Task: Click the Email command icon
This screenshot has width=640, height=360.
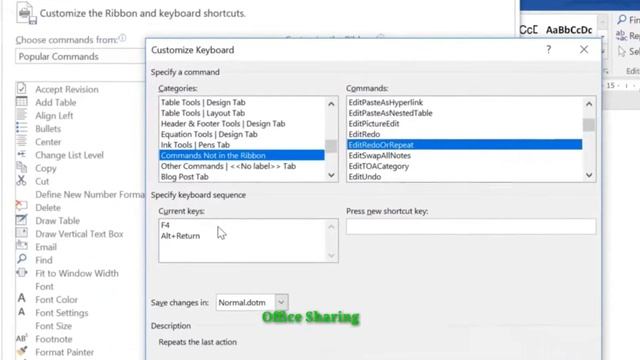Action: (x=22, y=246)
